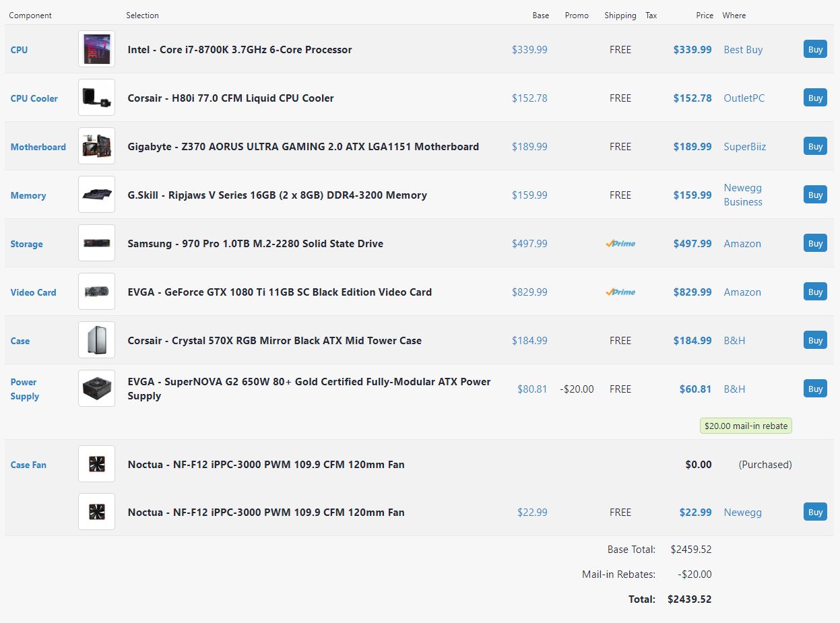Image resolution: width=840 pixels, height=623 pixels.
Task: Click the $829.99 base price for Video Card
Action: click(529, 292)
